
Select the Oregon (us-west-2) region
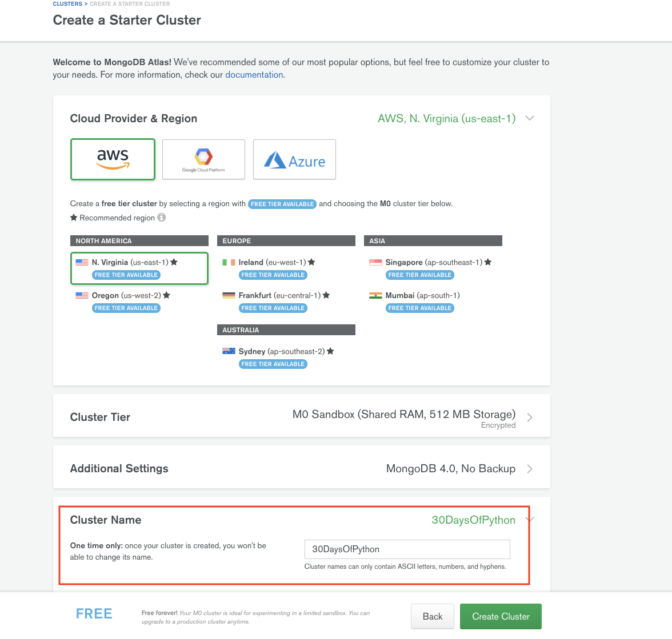coord(126,296)
